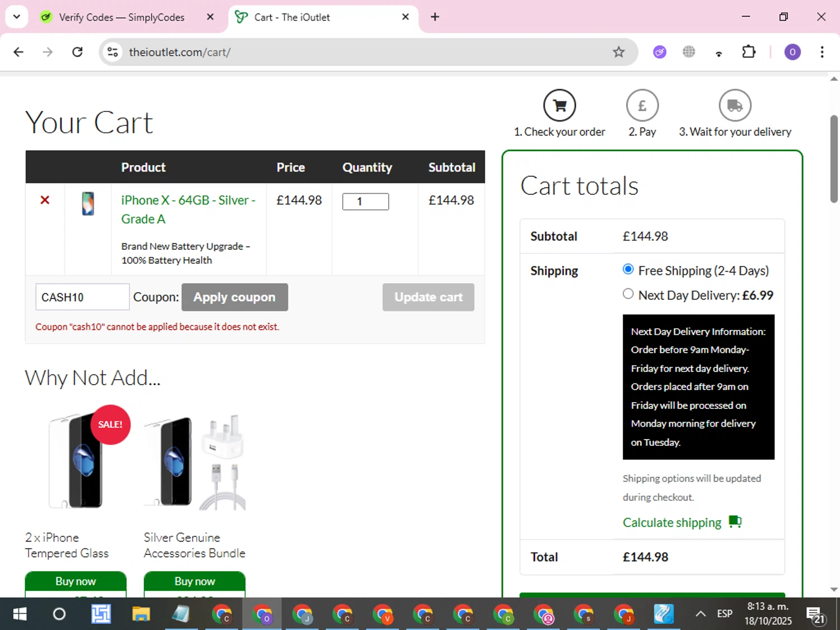Open Chrome with purple O profile badge
840x630 pixels.
262,614
